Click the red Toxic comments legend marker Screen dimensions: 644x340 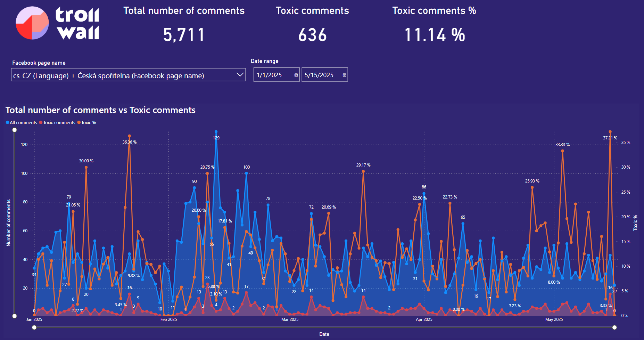(41, 123)
